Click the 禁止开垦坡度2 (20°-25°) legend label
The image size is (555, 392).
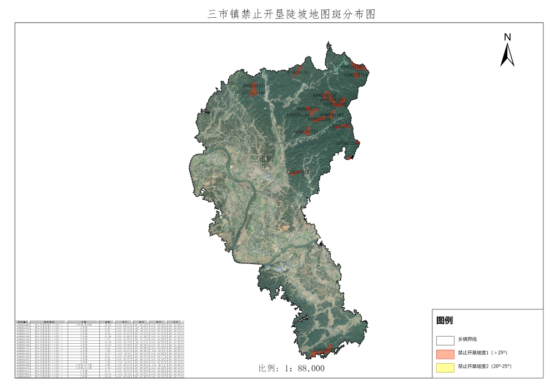point(484,366)
